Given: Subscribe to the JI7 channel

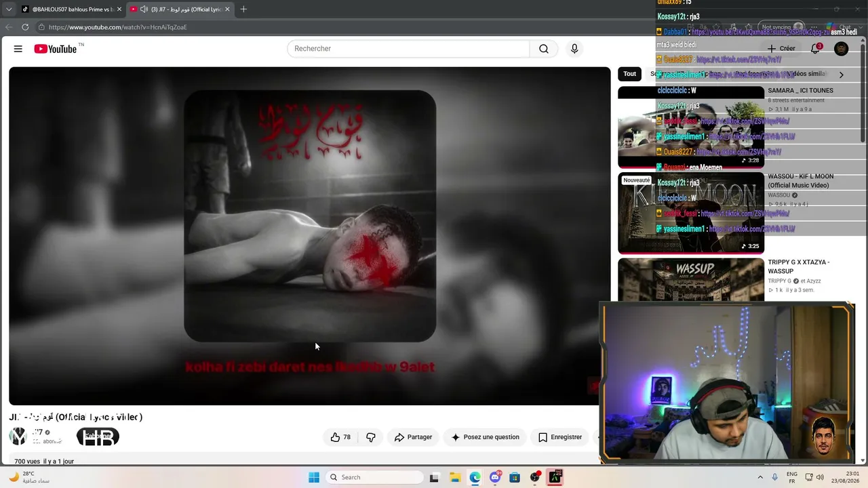Looking at the screenshot, I should coord(98,437).
